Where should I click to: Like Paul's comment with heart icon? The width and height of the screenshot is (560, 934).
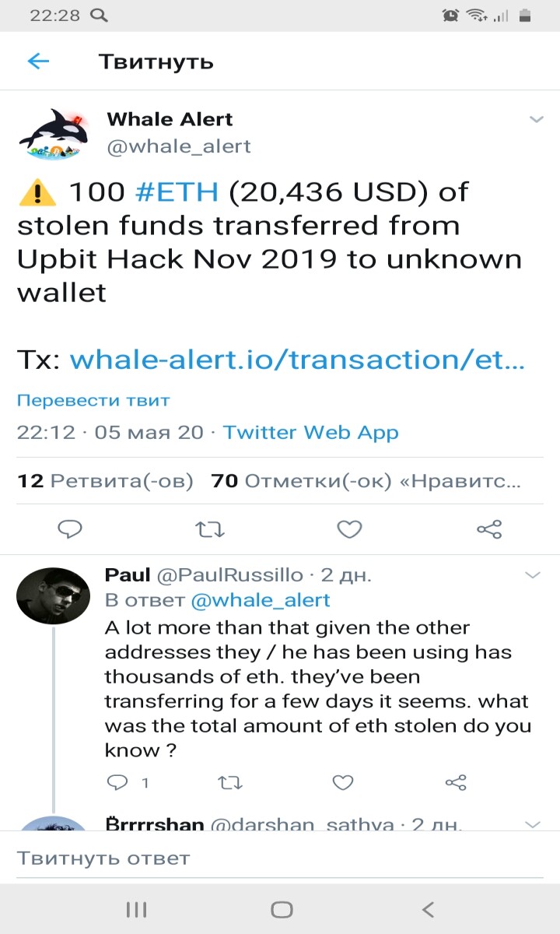[343, 782]
